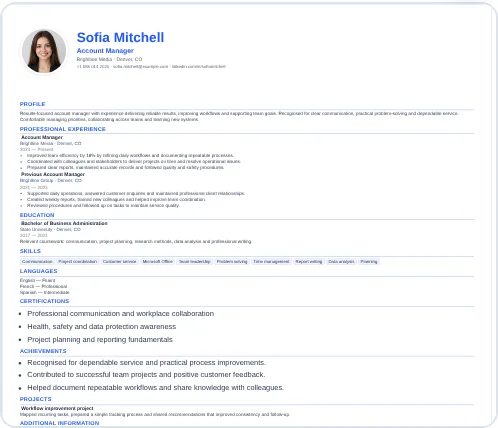
Task: Click 'State University · Denver, CO' line
Action: (50, 229)
